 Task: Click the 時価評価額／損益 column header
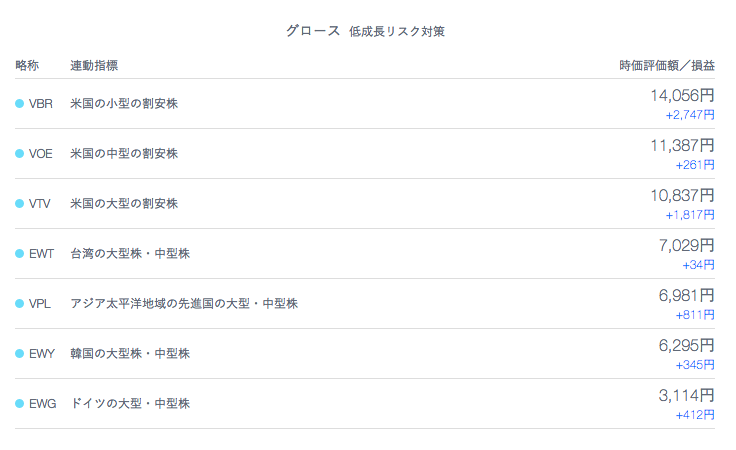click(x=667, y=65)
